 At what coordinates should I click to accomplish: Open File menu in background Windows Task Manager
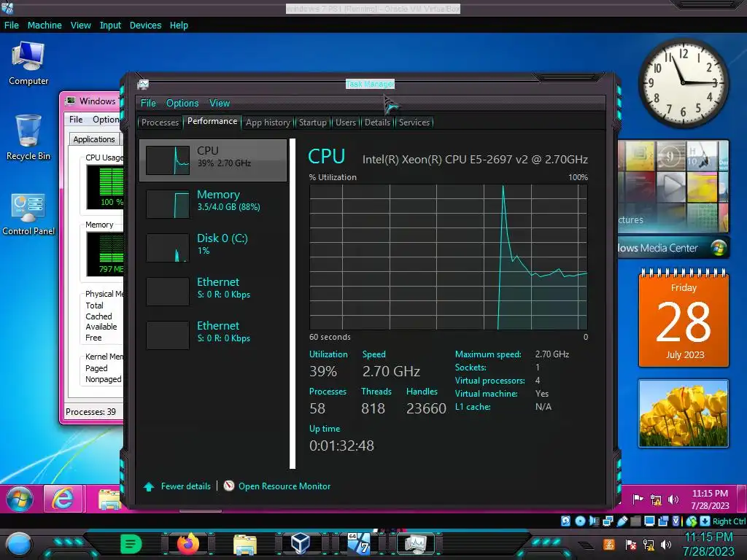(x=76, y=120)
